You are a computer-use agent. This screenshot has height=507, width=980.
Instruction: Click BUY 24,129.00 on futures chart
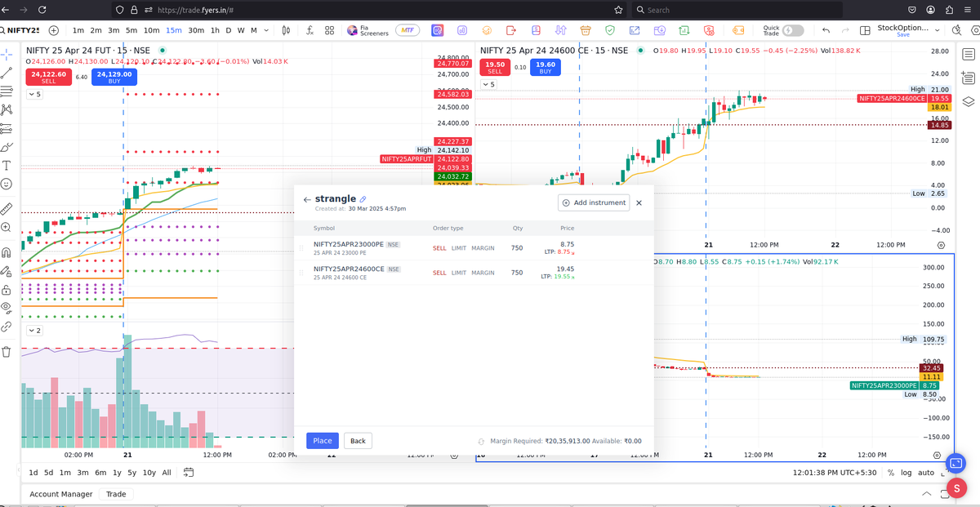pyautogui.click(x=114, y=77)
